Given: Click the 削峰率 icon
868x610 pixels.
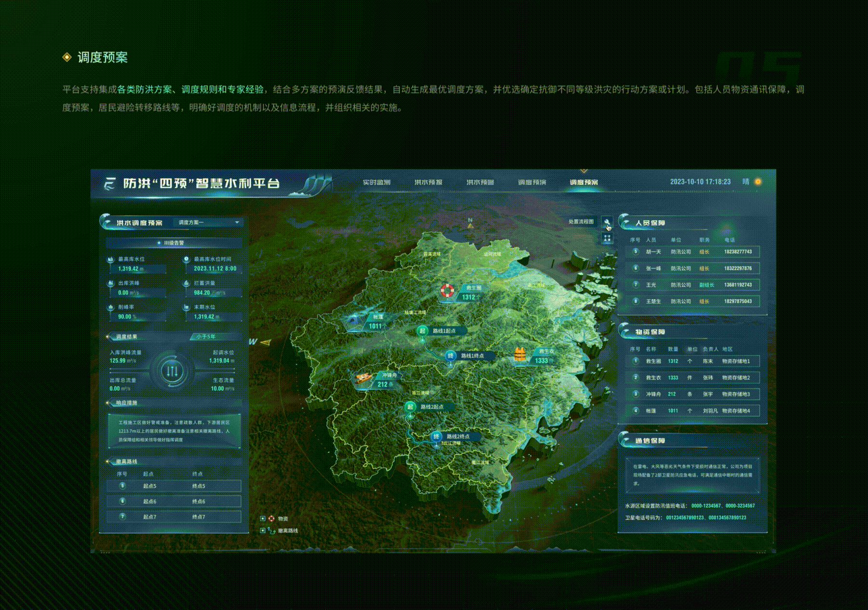Looking at the screenshot, I should (x=110, y=307).
